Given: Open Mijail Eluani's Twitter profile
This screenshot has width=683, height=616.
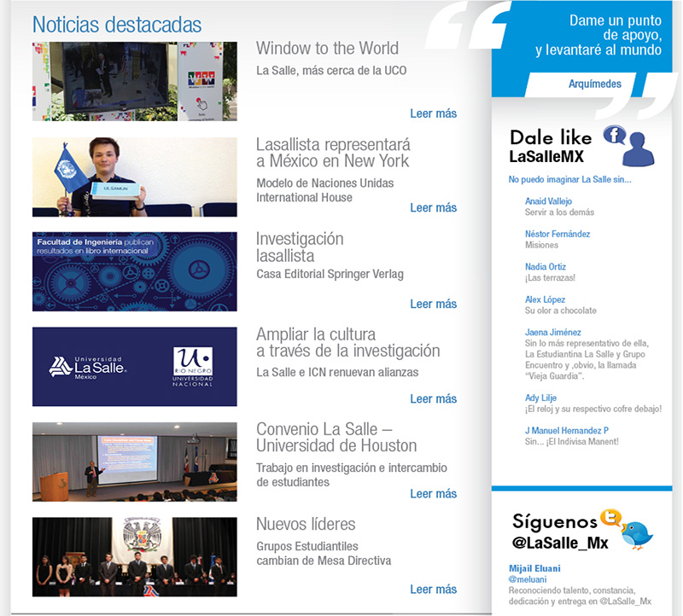Looking at the screenshot, I should coord(534,568).
